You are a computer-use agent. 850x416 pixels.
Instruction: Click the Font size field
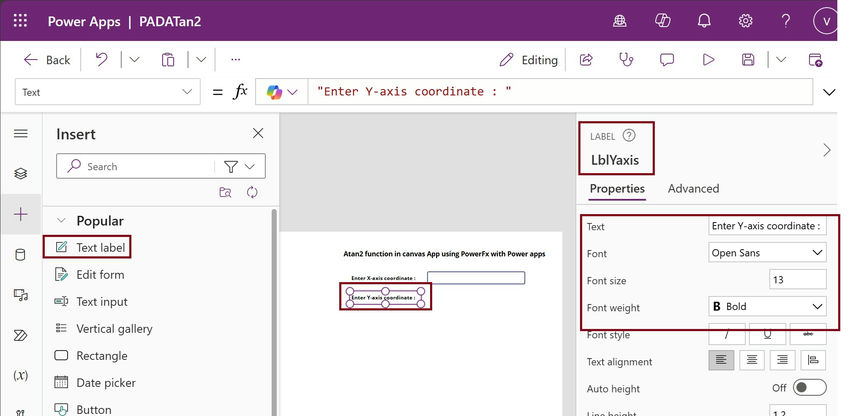(797, 280)
